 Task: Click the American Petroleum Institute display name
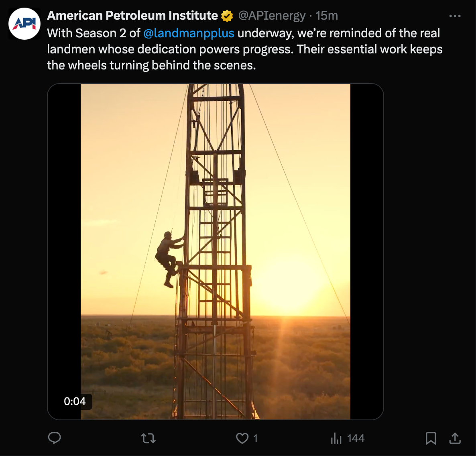[x=132, y=16]
